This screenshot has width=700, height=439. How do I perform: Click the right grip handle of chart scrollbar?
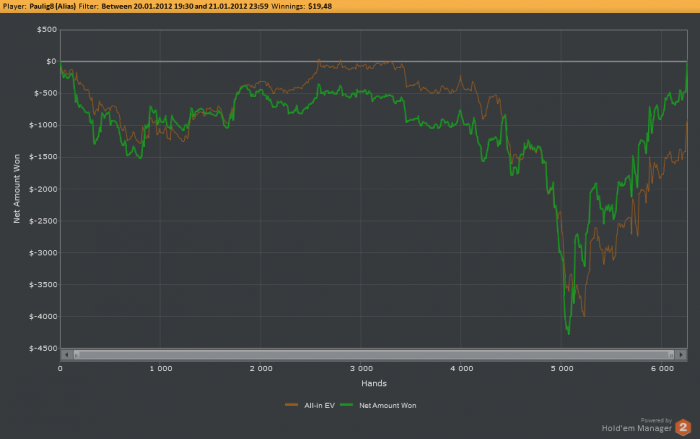(x=671, y=355)
